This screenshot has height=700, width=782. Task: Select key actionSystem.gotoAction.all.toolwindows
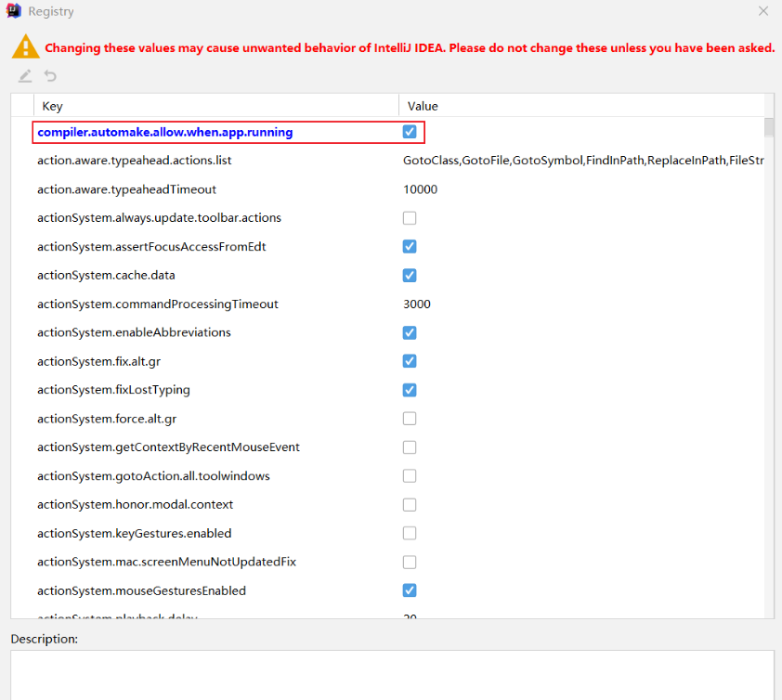[x=153, y=476]
